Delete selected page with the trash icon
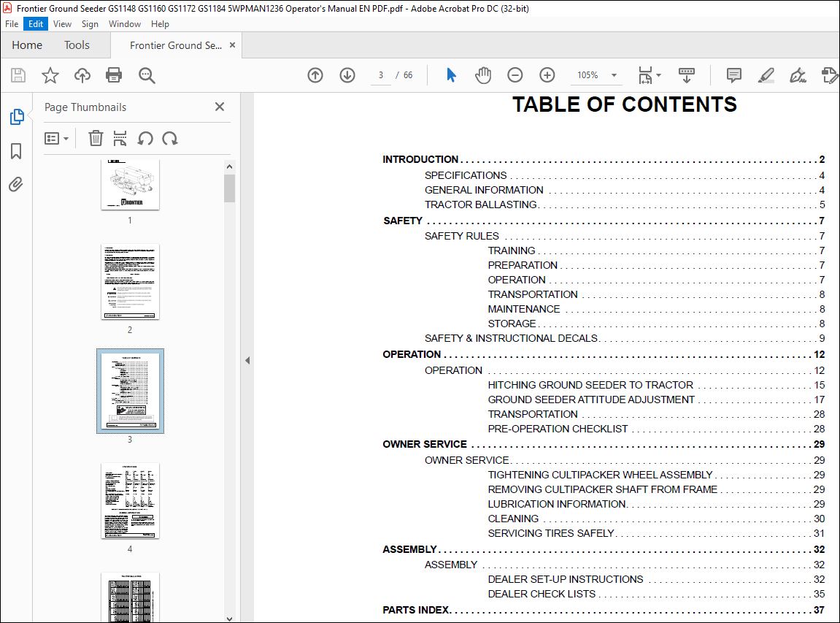Screen dimensions: 840x623 click(96, 138)
